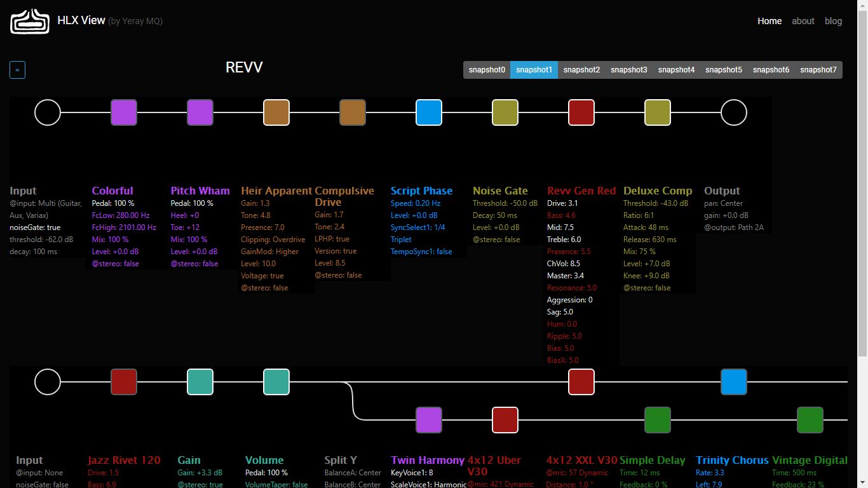Click the Colorful heading text
This screenshot has width=868, height=488.
[112, 191]
